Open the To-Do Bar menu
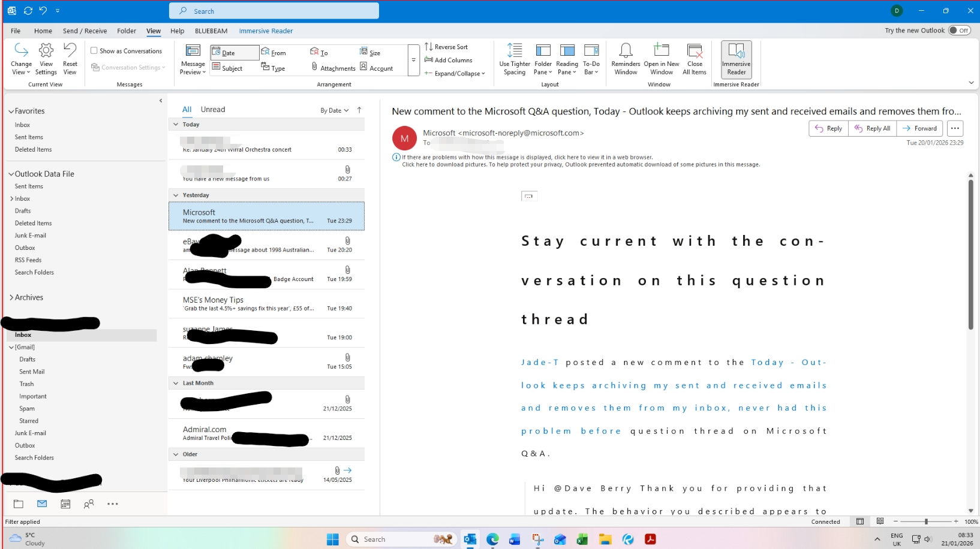 (591, 59)
